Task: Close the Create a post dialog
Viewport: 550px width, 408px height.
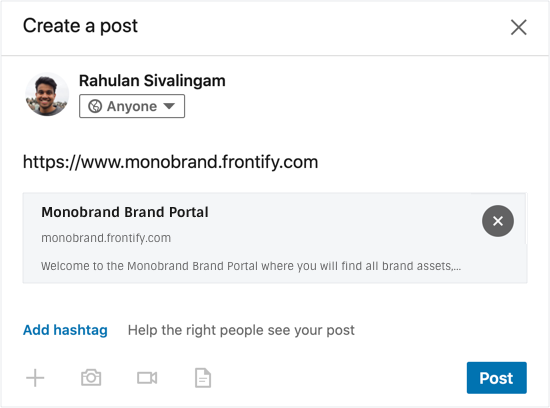Action: click(x=518, y=27)
